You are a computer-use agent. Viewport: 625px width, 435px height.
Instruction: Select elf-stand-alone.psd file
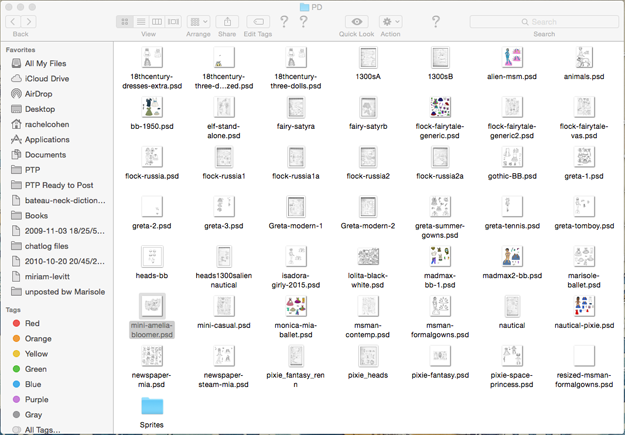pyautogui.click(x=224, y=118)
